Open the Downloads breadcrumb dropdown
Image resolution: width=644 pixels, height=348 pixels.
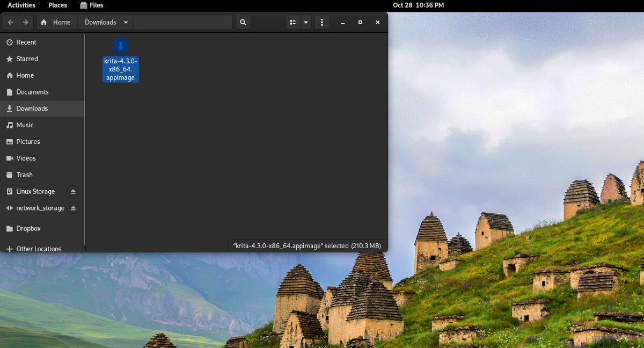pos(126,22)
